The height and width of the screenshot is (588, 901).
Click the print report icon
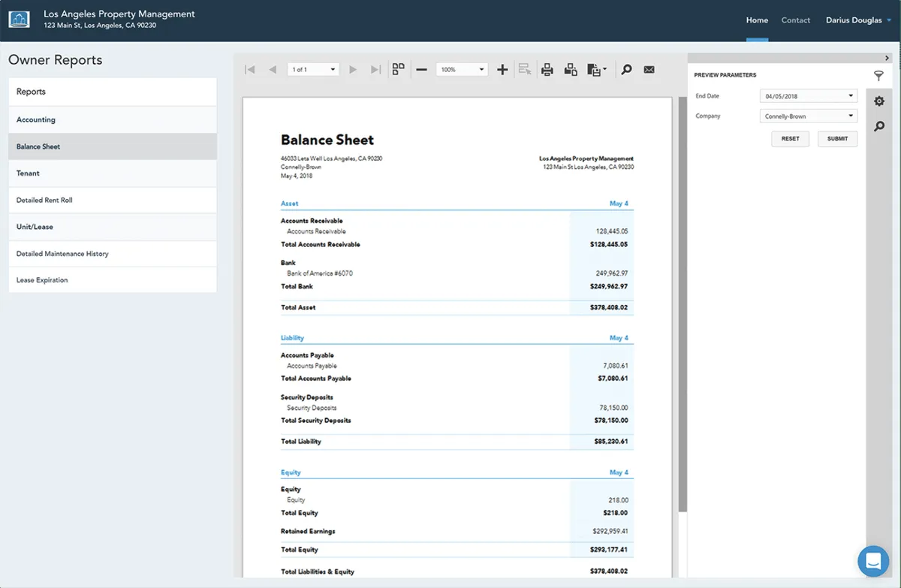click(x=547, y=70)
